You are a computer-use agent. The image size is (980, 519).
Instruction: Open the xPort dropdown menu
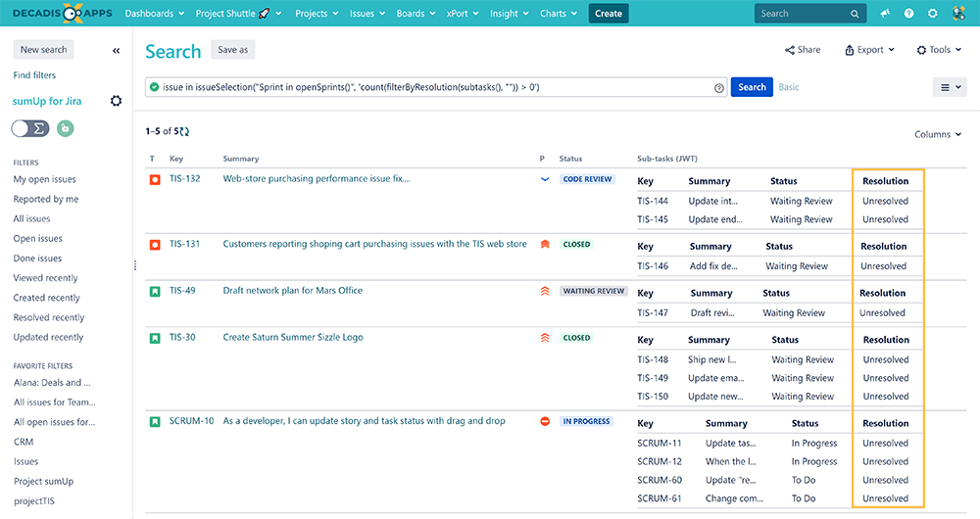click(463, 13)
